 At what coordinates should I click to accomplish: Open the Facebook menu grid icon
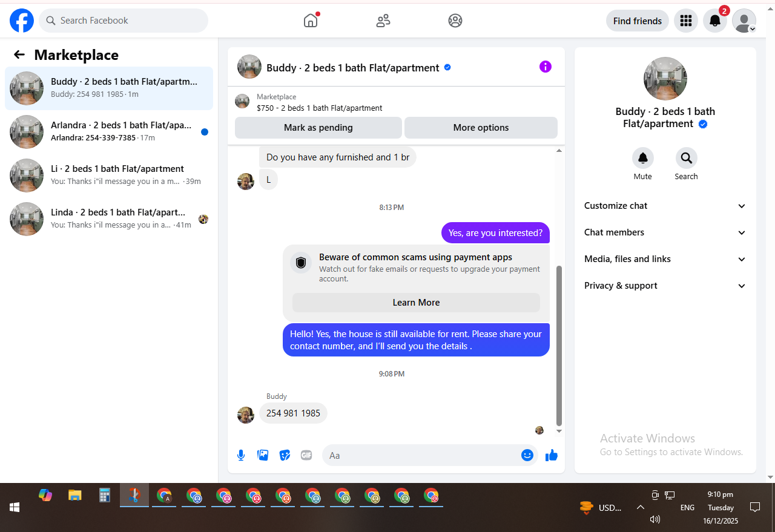tap(686, 21)
